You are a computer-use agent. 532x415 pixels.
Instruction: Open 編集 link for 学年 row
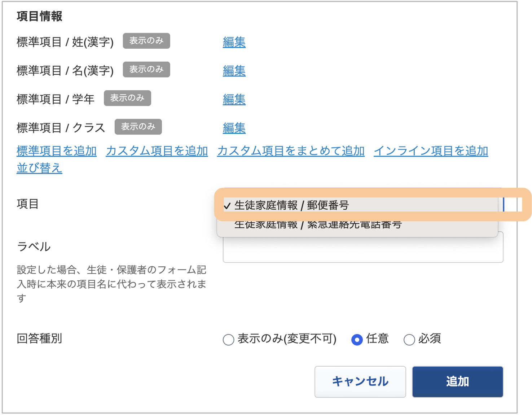[234, 99]
